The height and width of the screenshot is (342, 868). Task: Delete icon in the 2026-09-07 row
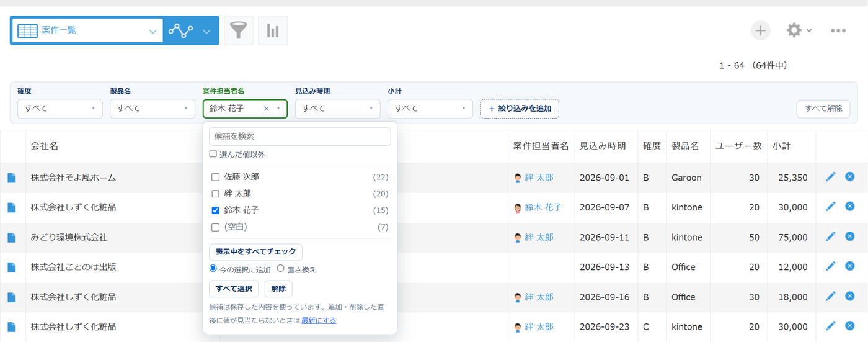click(850, 207)
